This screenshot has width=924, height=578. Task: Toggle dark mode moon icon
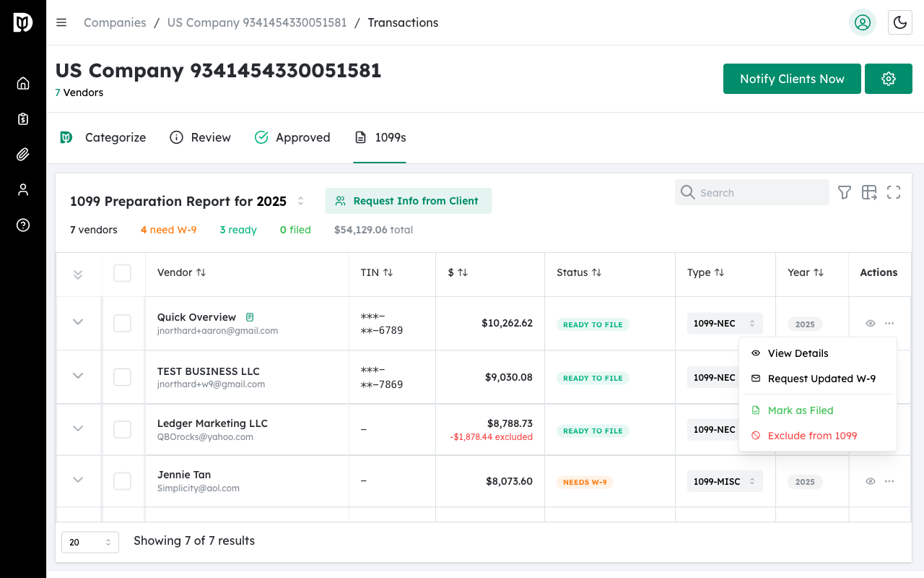point(900,22)
